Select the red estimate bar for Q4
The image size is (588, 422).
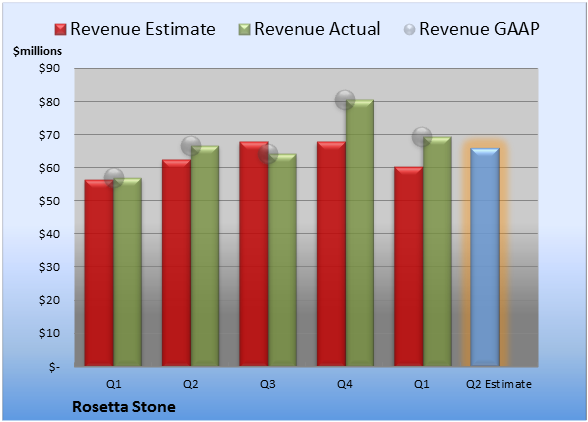click(x=332, y=254)
